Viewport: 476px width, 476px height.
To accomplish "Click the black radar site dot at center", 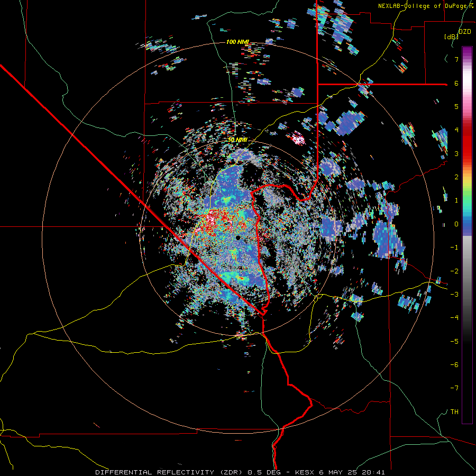I will point(238,237).
